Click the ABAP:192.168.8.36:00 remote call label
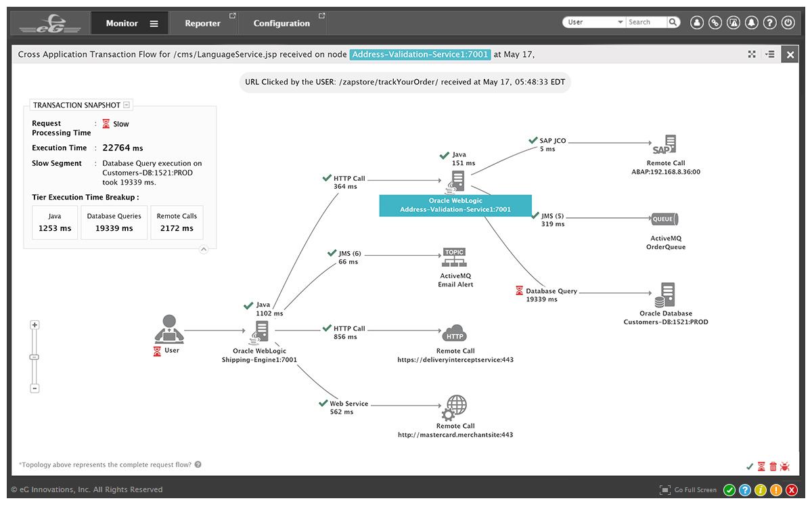This screenshot has height=505, width=812. 665,172
